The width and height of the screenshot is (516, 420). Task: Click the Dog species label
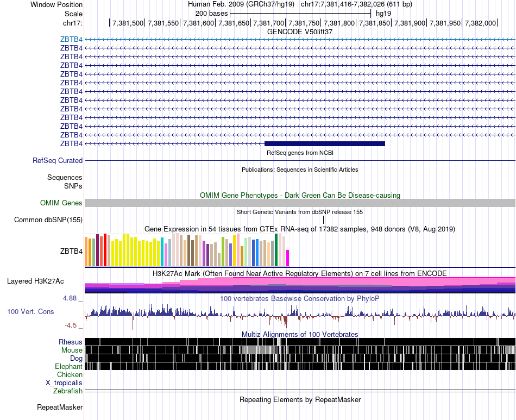(76, 358)
